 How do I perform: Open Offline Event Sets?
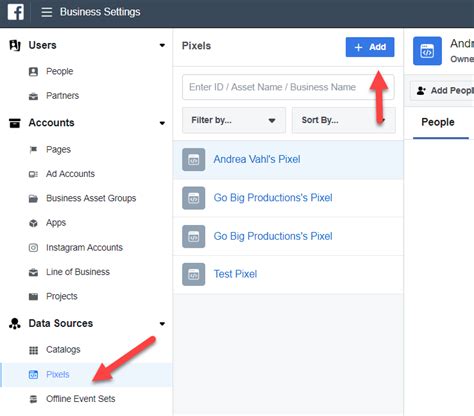point(81,399)
